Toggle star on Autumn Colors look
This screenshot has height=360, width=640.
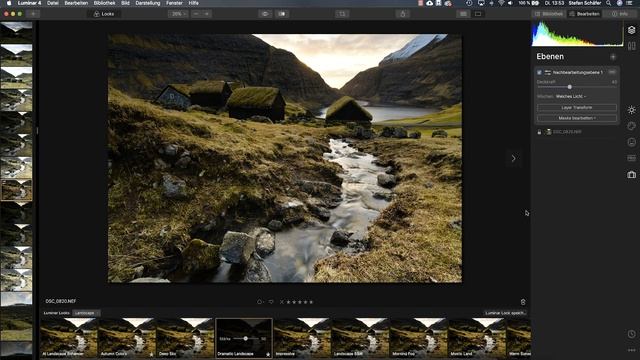(x=151, y=354)
